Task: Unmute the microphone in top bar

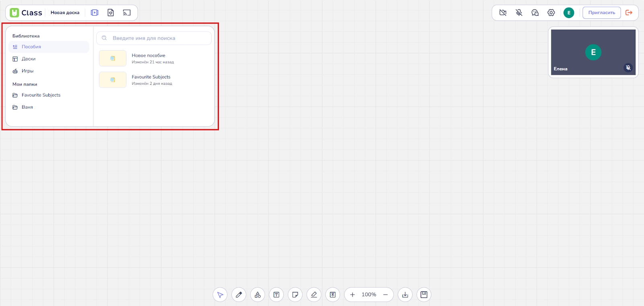Action: point(519,13)
